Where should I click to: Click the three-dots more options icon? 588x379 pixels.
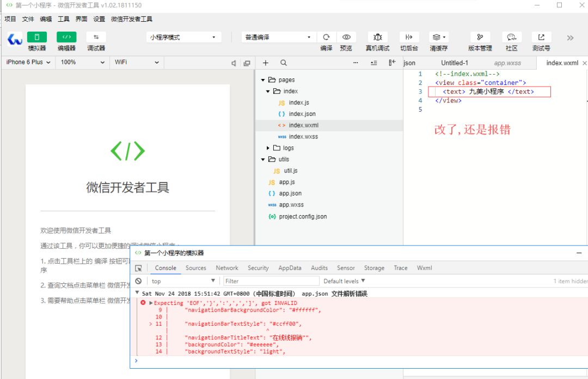click(356, 63)
